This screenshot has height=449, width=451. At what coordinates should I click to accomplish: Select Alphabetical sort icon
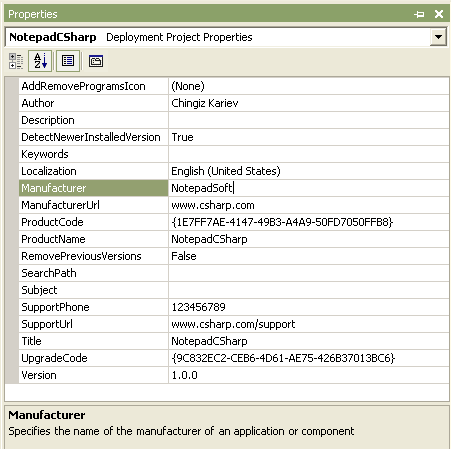[x=40, y=61]
